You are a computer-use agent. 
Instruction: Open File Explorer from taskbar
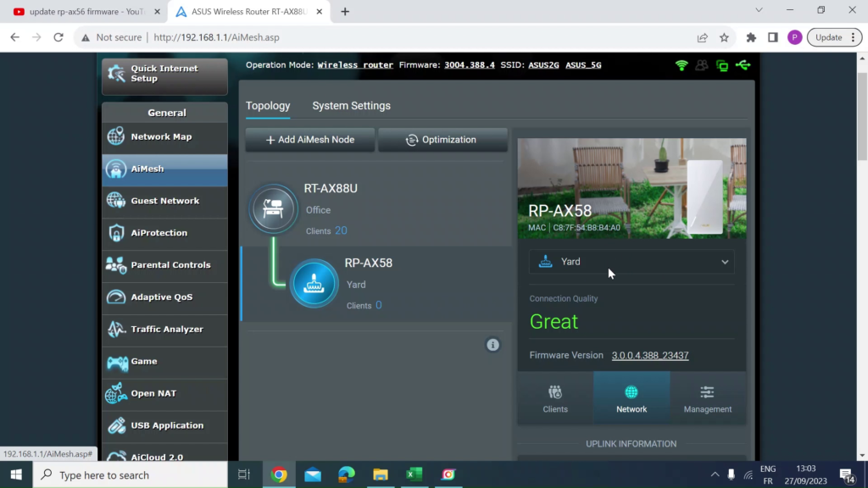(381, 474)
